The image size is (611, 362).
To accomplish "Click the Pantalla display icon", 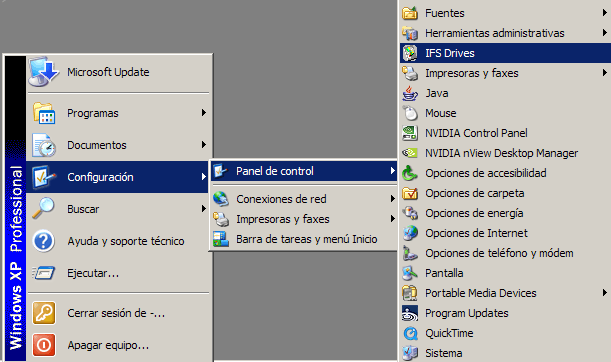I will tap(410, 273).
